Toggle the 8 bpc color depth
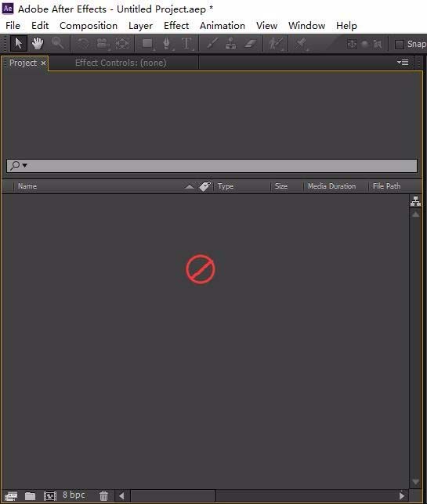 pyautogui.click(x=74, y=495)
